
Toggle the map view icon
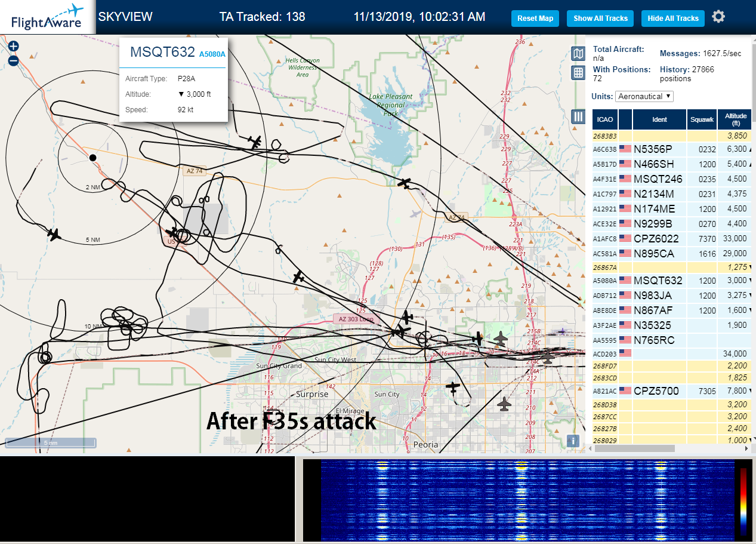coord(578,54)
